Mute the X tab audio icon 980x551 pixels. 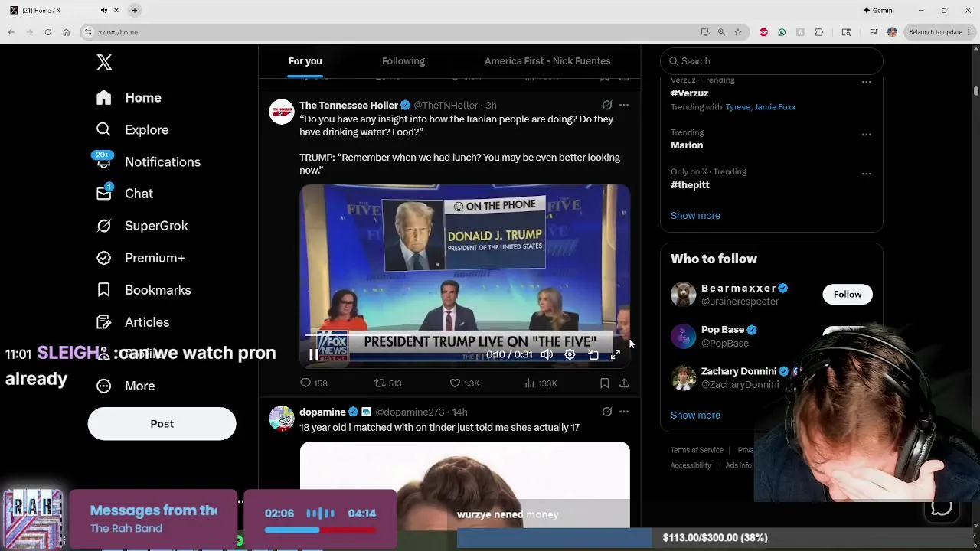click(x=104, y=10)
